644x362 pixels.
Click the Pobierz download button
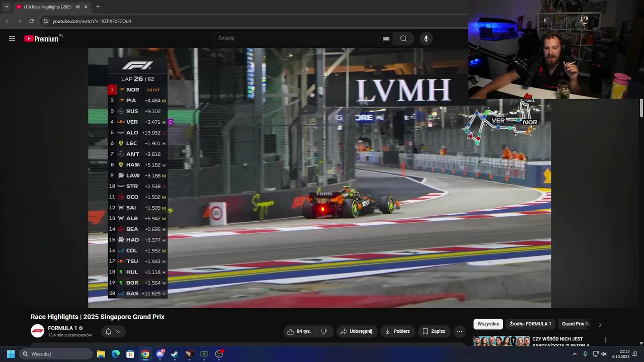tap(397, 331)
